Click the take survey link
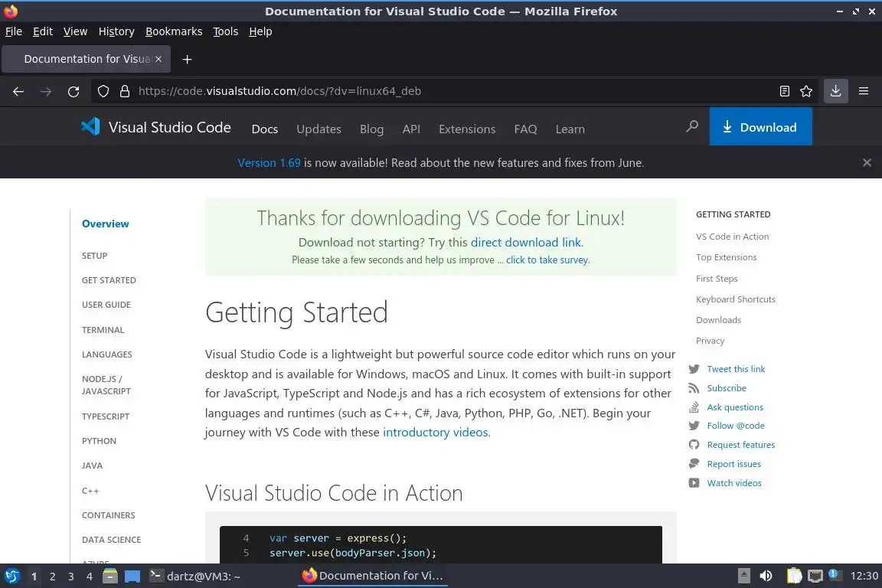This screenshot has height=588, width=882. pos(547,260)
